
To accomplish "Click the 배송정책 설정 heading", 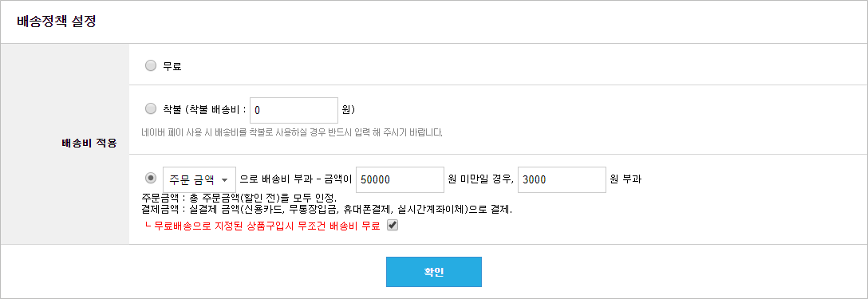I will pyautogui.click(x=57, y=23).
